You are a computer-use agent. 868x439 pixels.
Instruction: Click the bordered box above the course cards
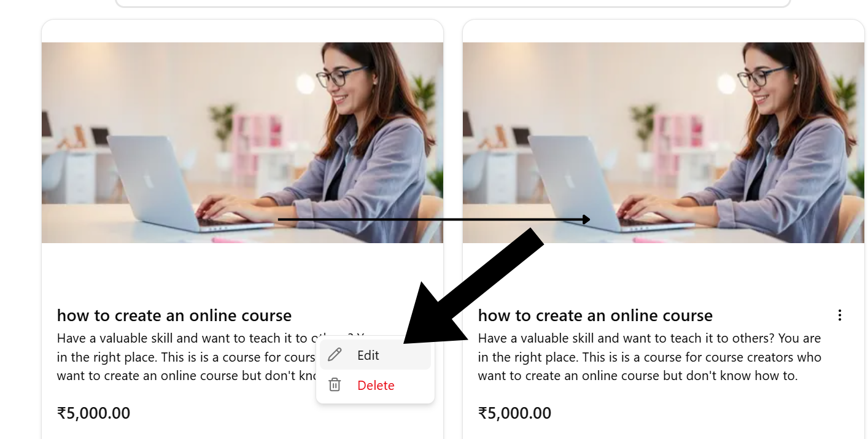[x=453, y=3]
